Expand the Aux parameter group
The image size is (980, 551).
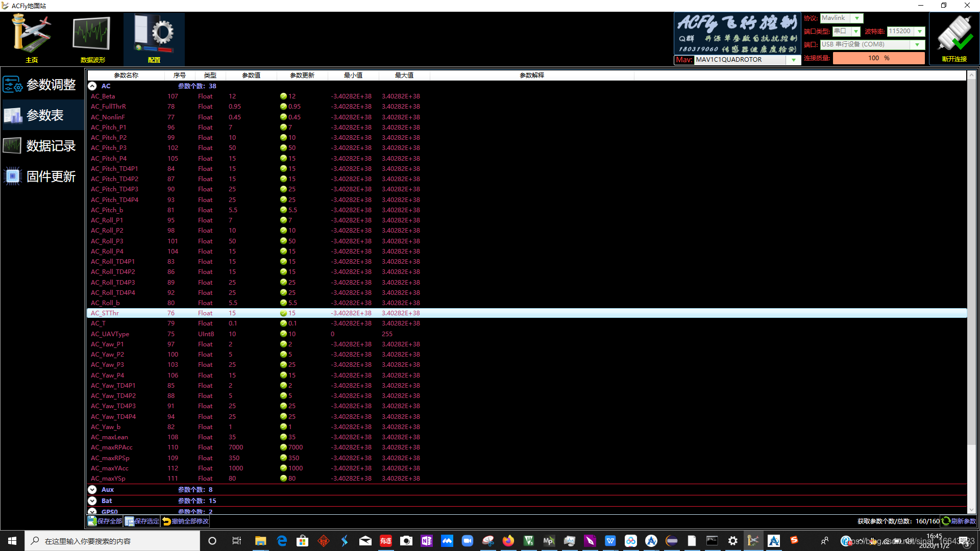coord(92,490)
